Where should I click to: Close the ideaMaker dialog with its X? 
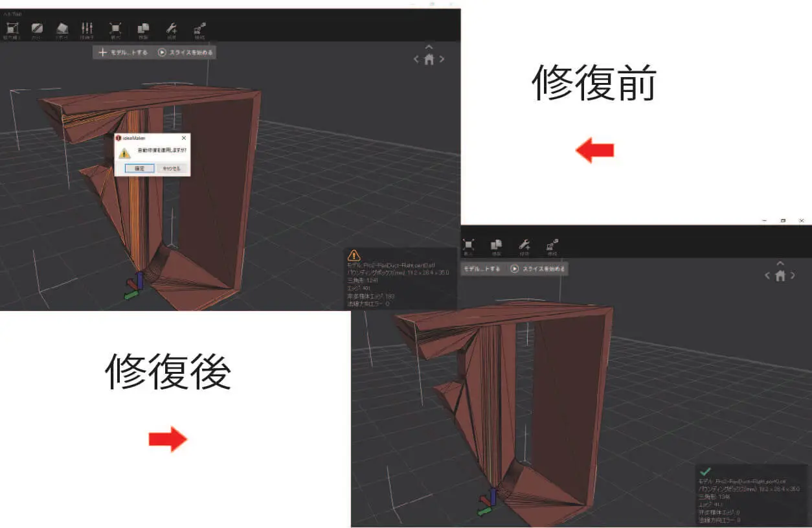click(183, 138)
